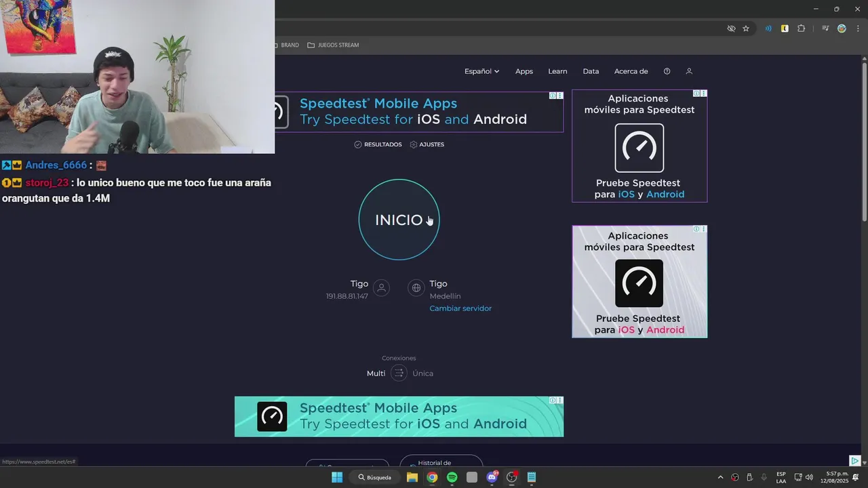Click the AdChoices icon on the top banner
The image size is (868, 488).
(553, 96)
